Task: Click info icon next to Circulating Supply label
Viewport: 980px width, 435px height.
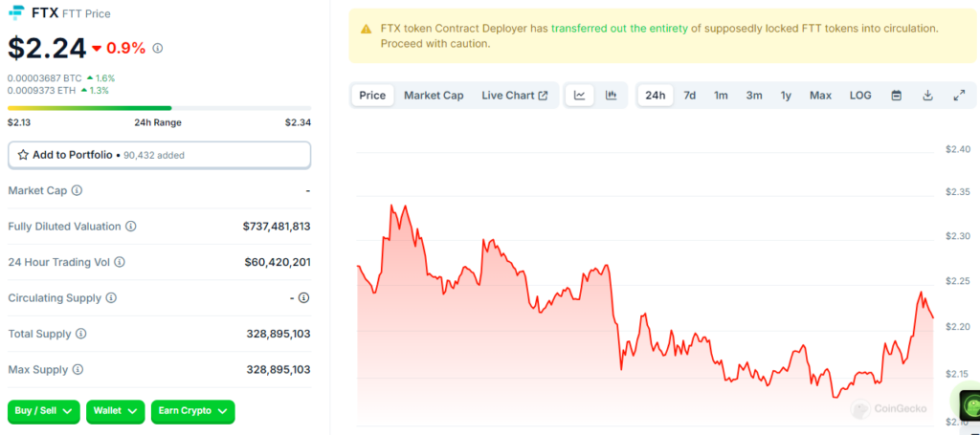Action: tap(111, 298)
